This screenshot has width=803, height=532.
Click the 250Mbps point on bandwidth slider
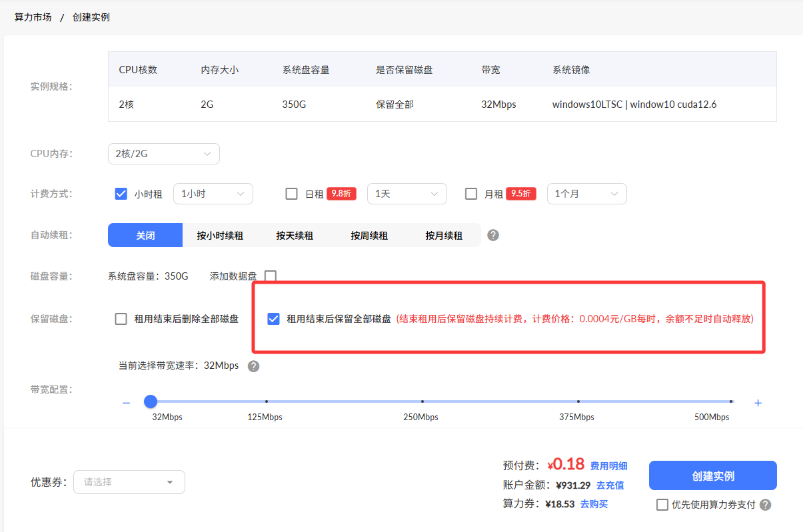tap(422, 401)
